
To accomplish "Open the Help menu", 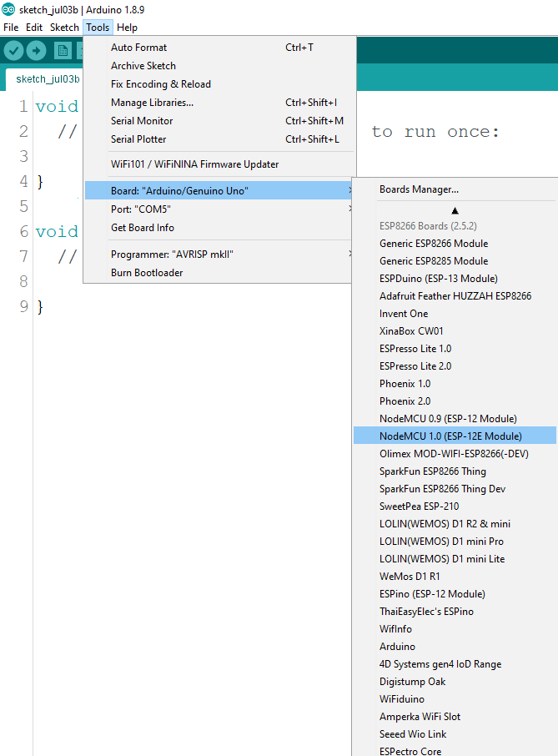I will (x=128, y=28).
